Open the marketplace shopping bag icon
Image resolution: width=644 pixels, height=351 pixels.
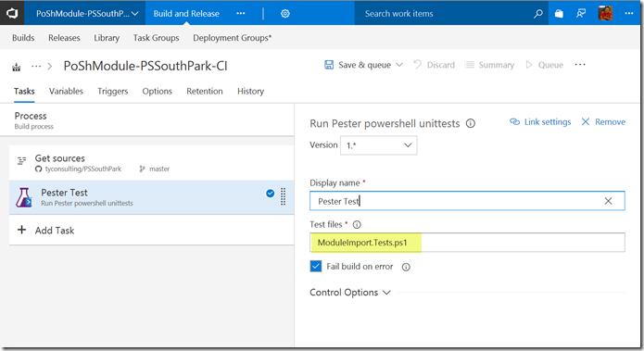click(x=559, y=14)
